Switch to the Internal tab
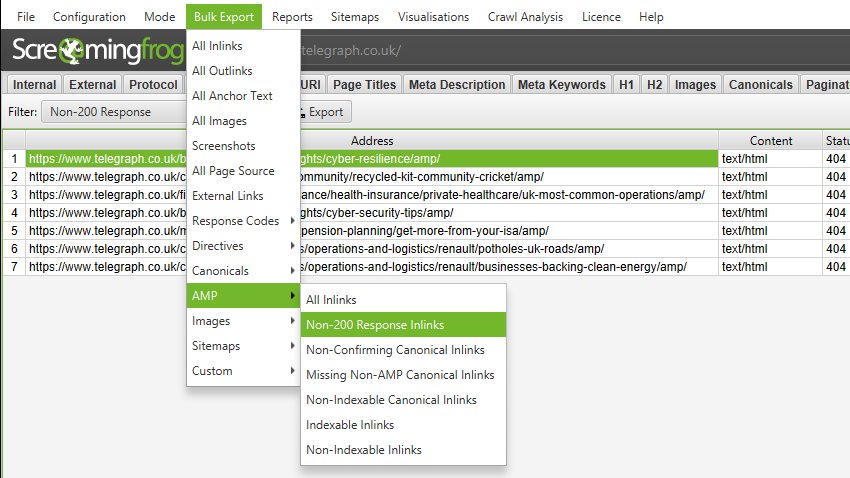 pos(34,85)
